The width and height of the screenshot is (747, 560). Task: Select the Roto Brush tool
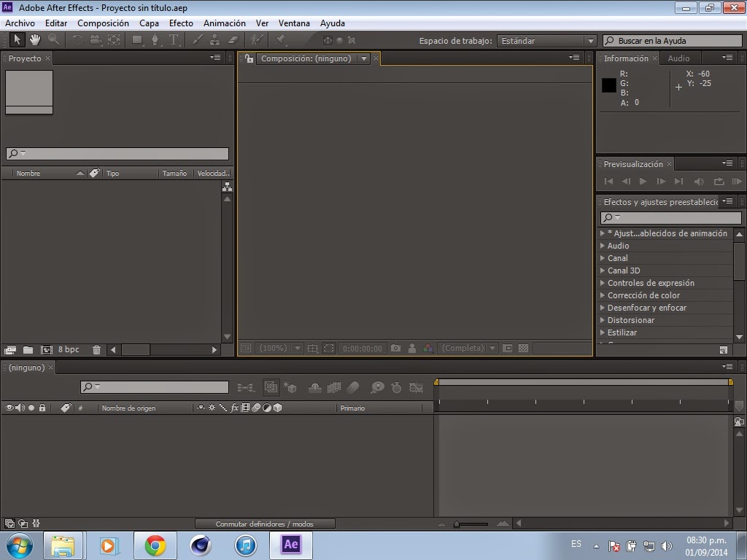coord(257,40)
